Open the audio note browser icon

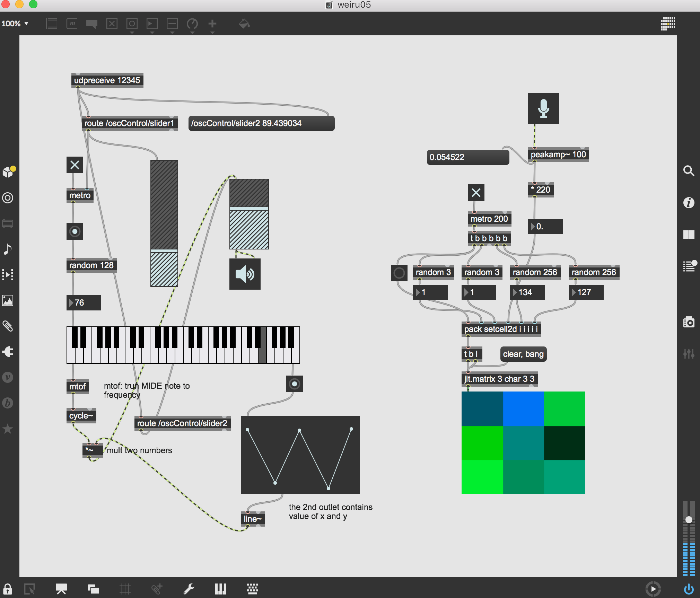coord(8,249)
